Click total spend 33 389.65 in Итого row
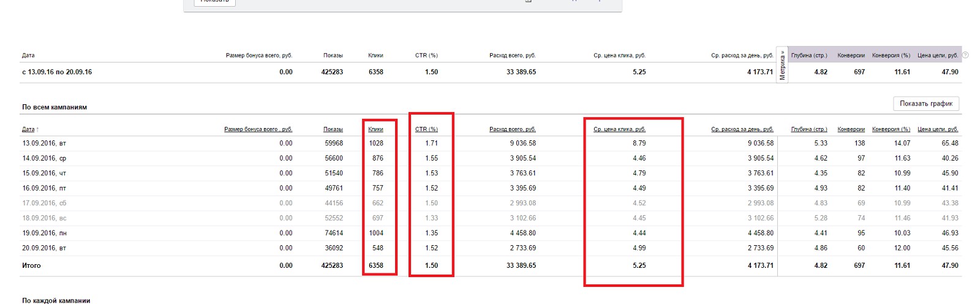 tap(521, 265)
